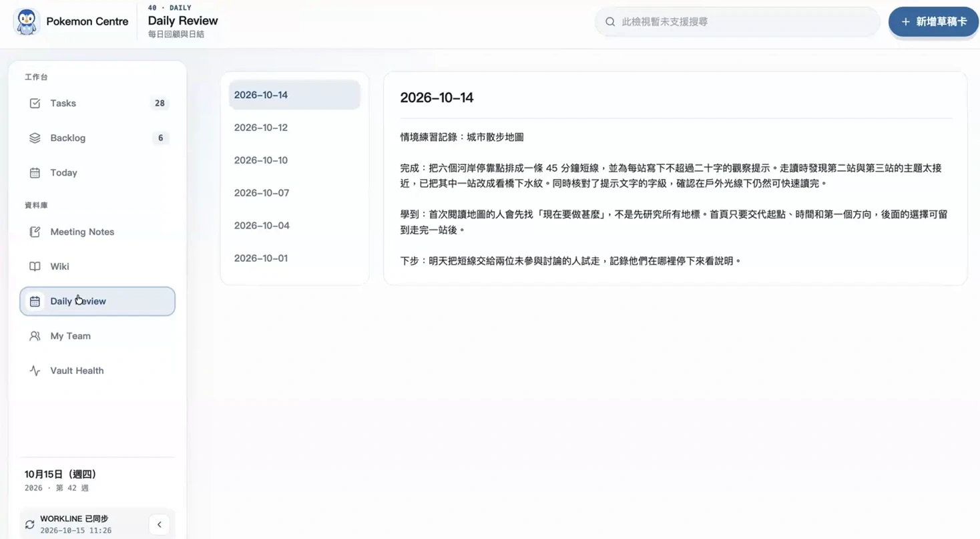Image resolution: width=980 pixels, height=539 pixels.
Task: Focus the search field 此檢視暫未支援搜尋
Action: point(738,22)
